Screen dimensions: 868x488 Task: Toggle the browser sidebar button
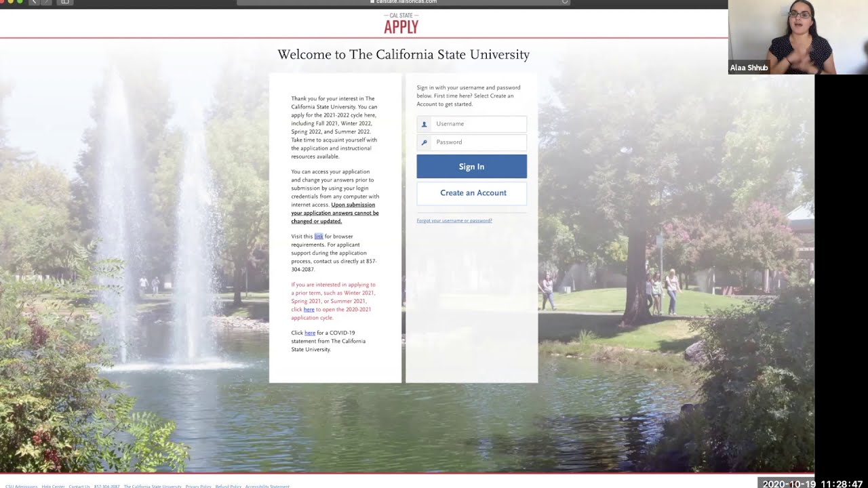(64, 2)
